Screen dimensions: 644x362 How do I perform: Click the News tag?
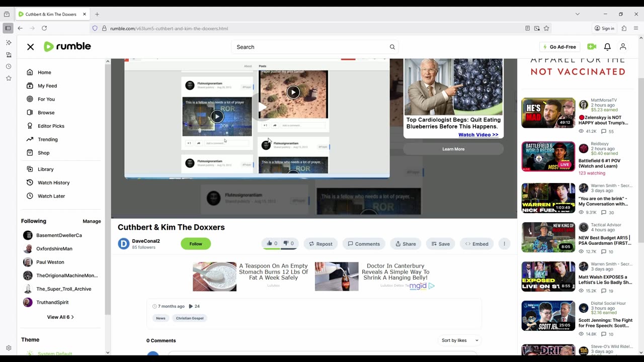point(160,318)
